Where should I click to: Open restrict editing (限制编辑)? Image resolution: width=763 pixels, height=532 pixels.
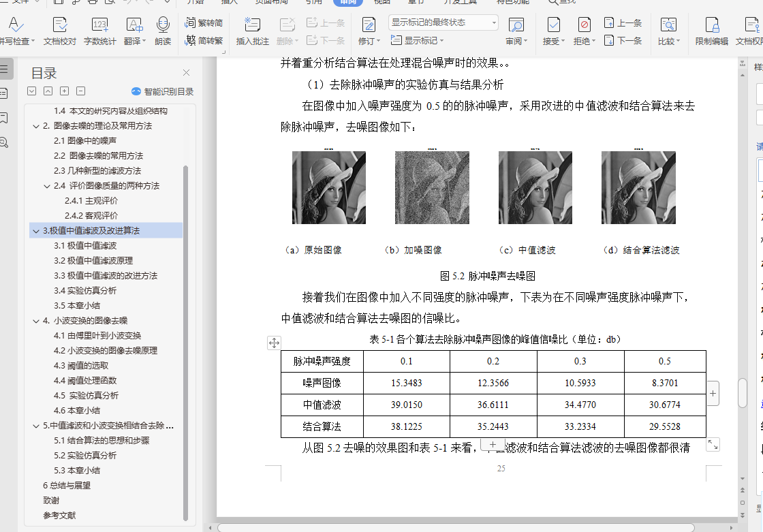[x=712, y=31]
